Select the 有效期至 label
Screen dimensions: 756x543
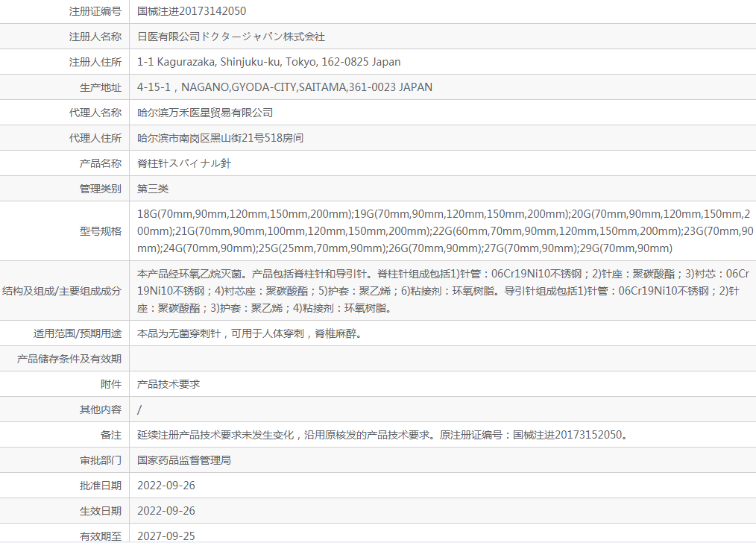tap(101, 536)
